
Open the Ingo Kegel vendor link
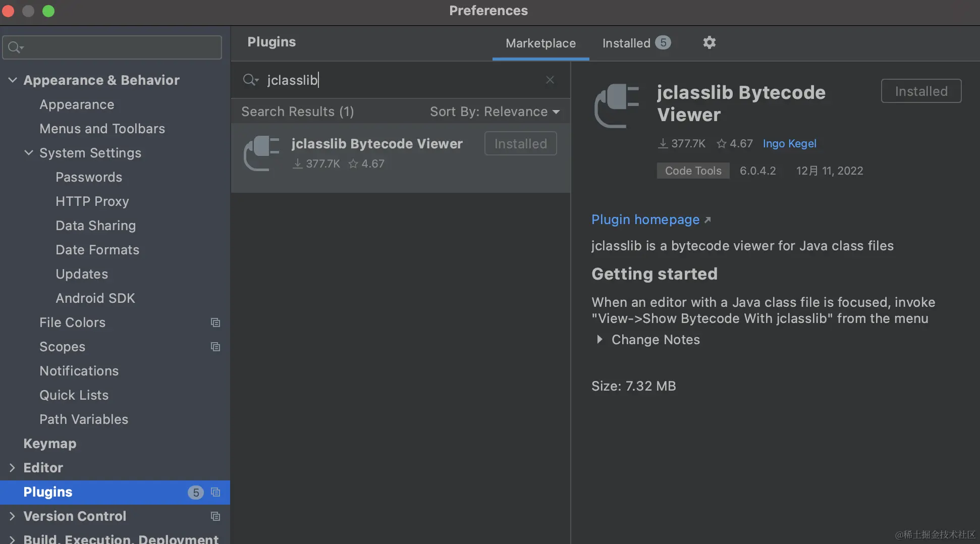click(789, 144)
